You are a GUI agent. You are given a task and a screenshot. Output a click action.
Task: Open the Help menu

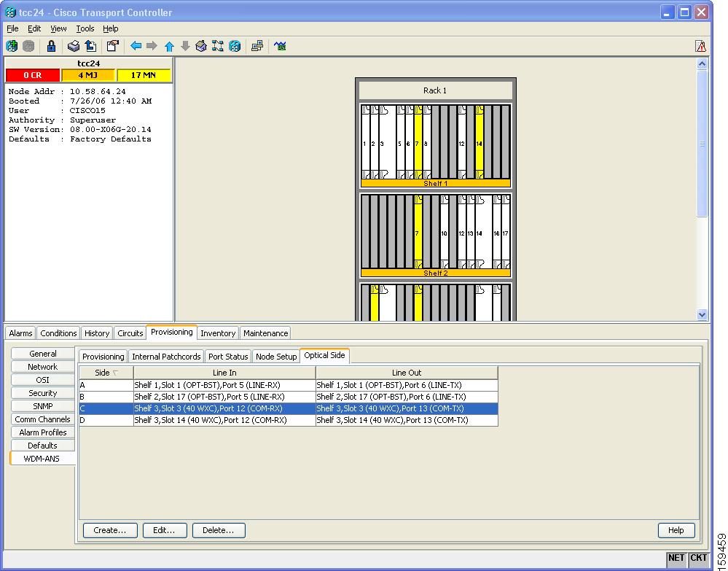[x=111, y=28]
